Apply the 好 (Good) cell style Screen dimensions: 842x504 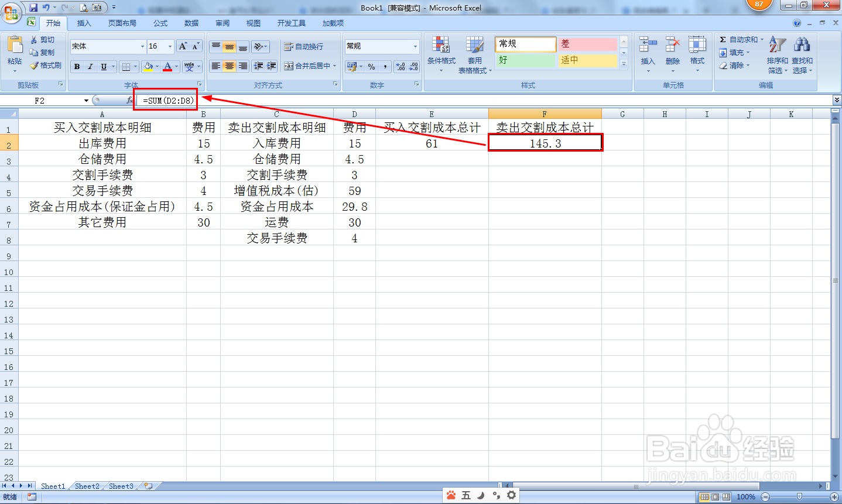point(525,60)
